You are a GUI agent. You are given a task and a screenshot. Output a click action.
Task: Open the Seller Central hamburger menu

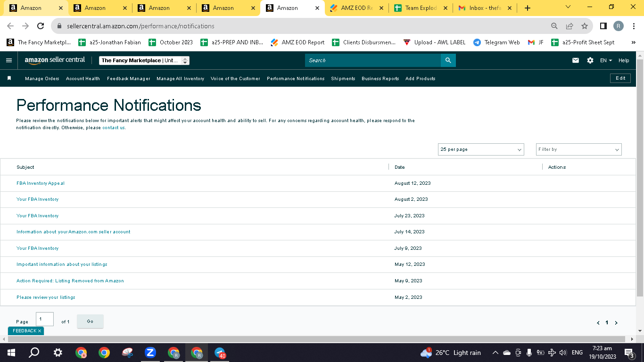(9, 60)
